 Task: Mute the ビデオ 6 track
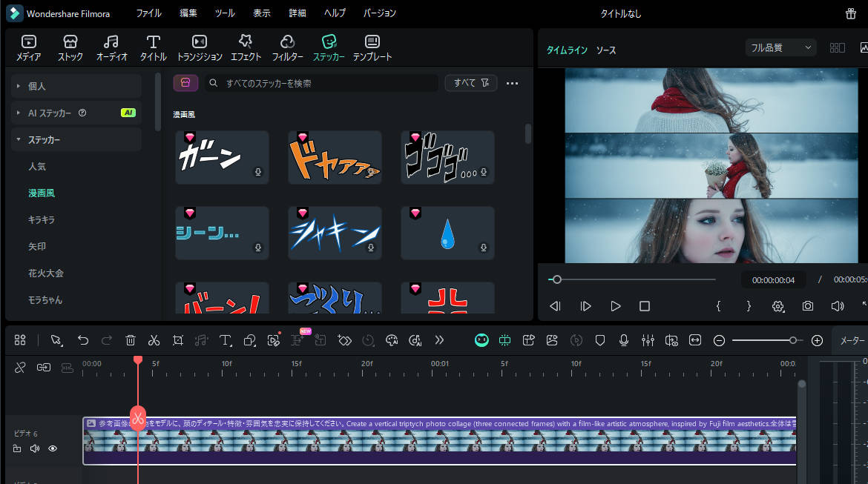34,448
